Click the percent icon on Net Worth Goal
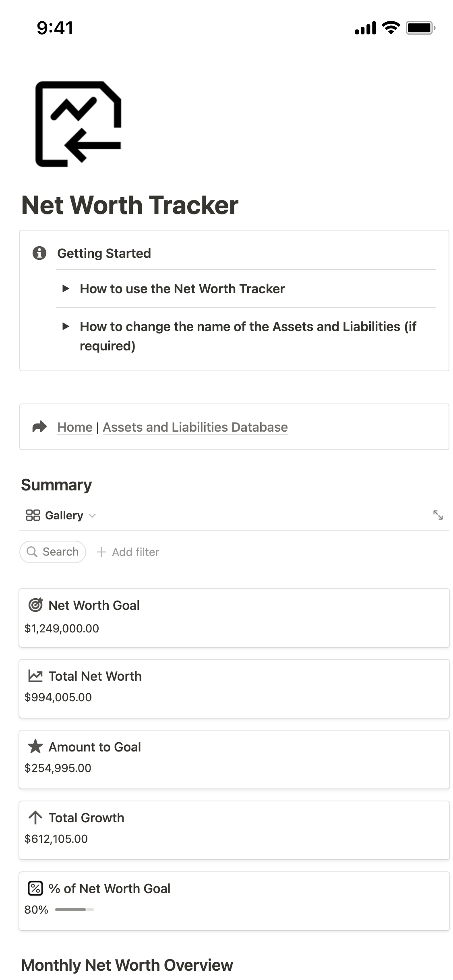The height and width of the screenshot is (980, 453). pos(35,888)
